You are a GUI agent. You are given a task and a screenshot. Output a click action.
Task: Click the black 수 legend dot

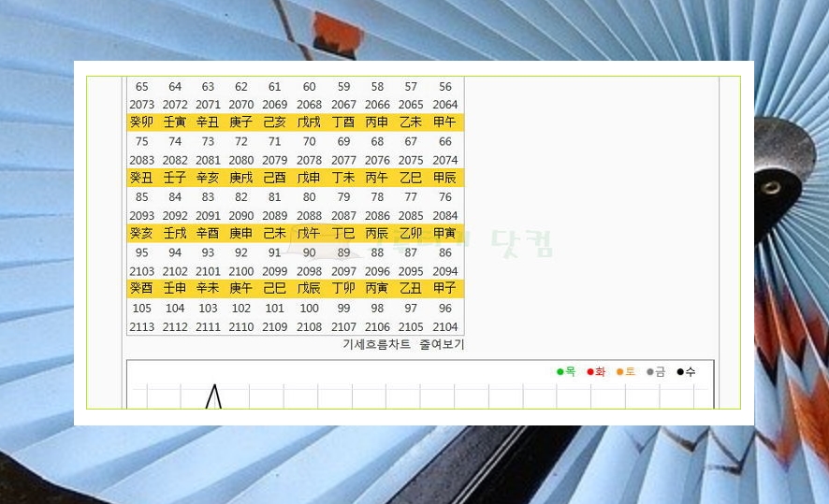pos(680,372)
